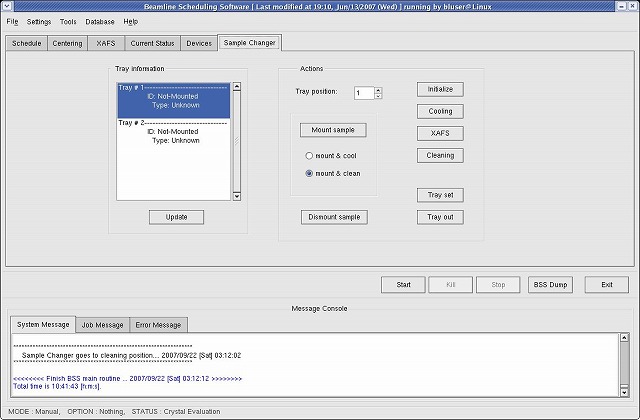Click the 'MODE : Manual' status bar entry
Screen dimensions: 640x420
[x=34, y=411]
